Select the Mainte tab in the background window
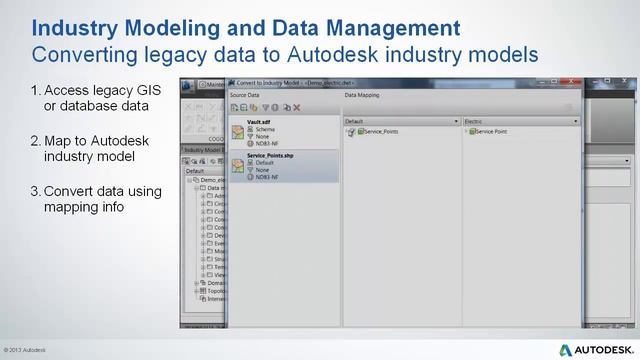 pos(212,84)
